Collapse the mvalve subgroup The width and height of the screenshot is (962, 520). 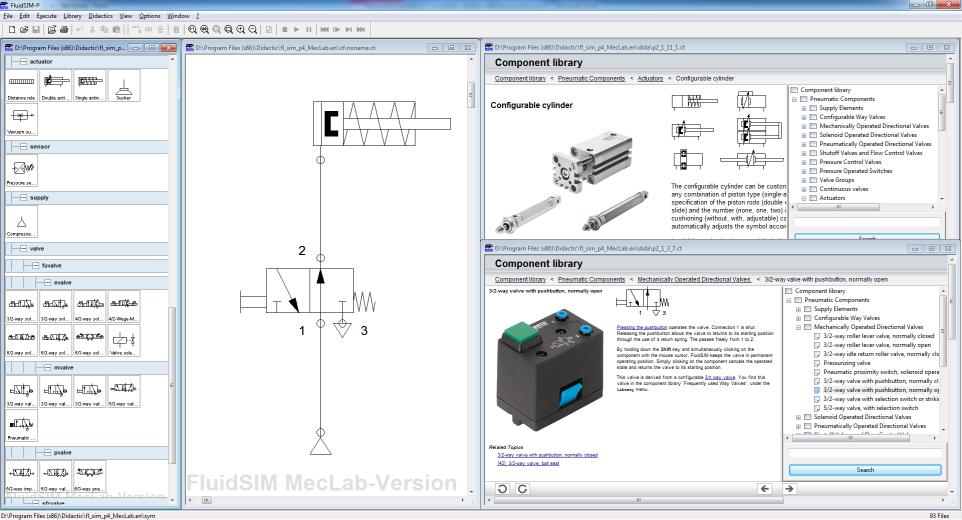(47, 367)
